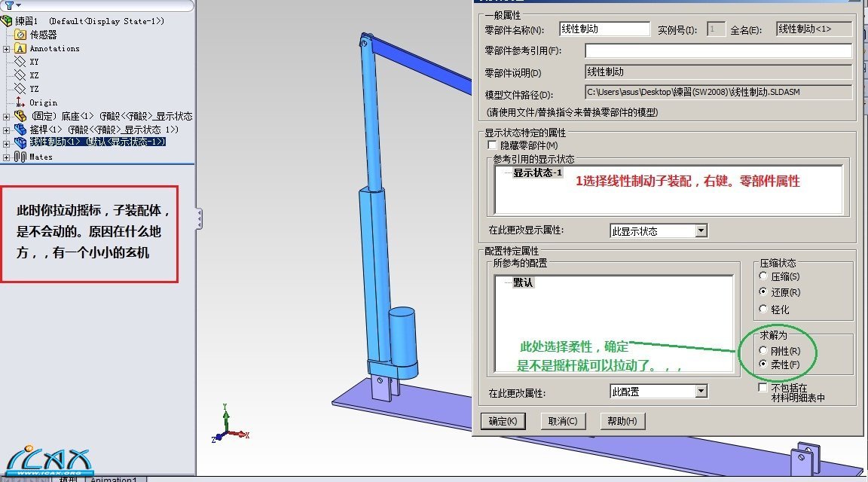Select the highlighted 线性制动<1> tree row

[x=97, y=142]
